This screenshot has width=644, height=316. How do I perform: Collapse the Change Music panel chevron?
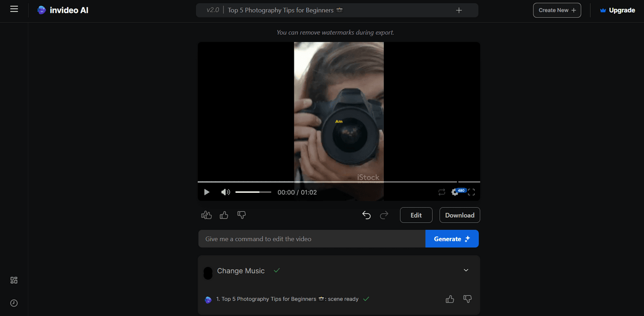tap(466, 270)
